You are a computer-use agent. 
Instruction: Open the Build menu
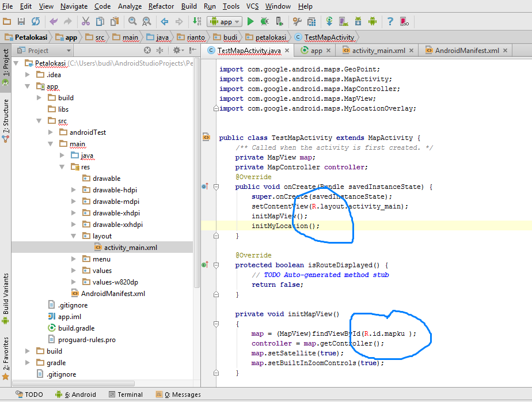pyautogui.click(x=189, y=6)
